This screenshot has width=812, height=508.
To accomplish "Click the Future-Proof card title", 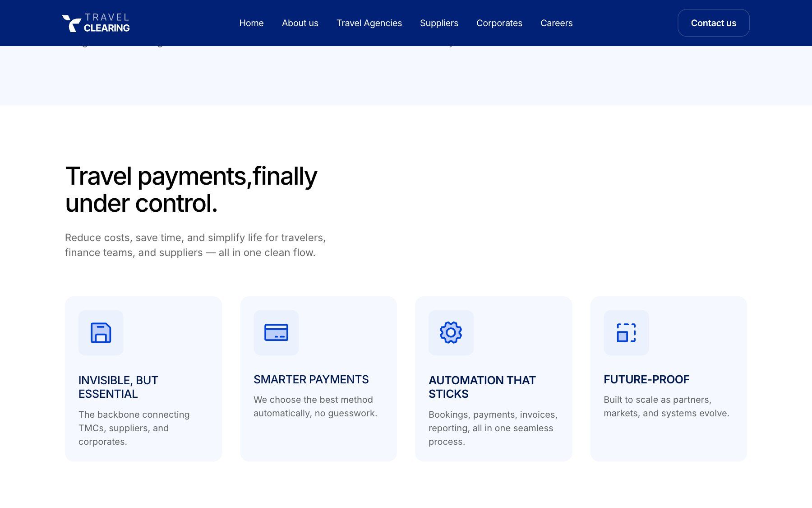I will [646, 379].
